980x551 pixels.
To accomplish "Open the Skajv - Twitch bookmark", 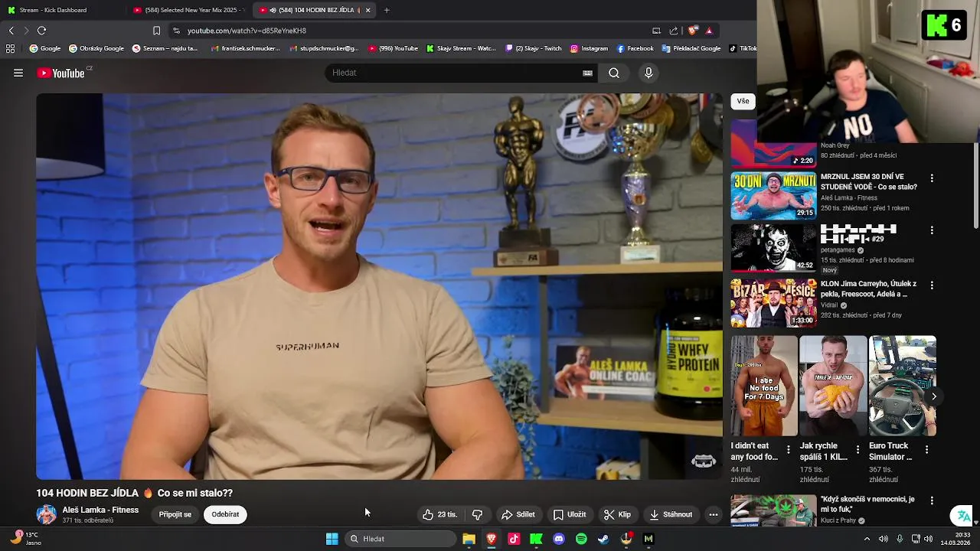I will click(x=533, y=48).
